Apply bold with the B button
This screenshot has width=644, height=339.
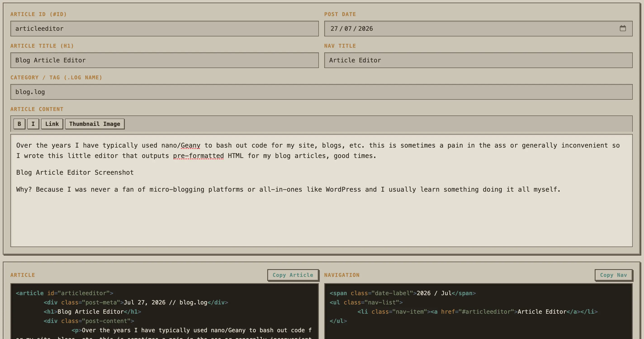pos(19,124)
